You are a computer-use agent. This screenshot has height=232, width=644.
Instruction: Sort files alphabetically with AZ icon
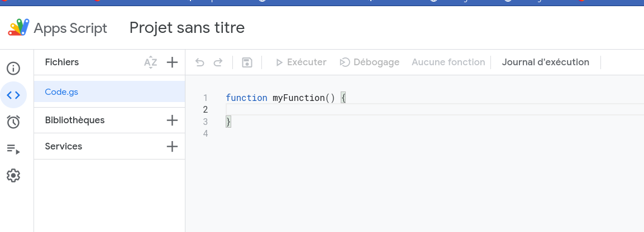tap(151, 62)
